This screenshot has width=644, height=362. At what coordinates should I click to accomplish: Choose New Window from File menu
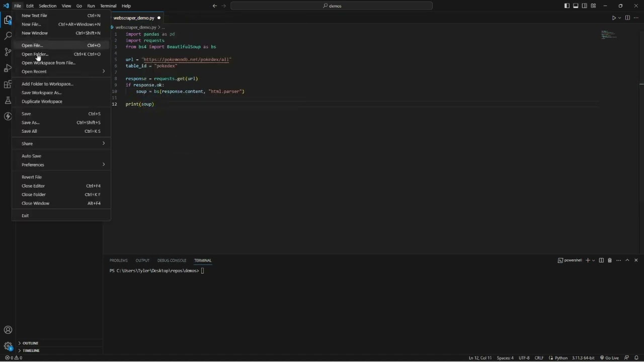tap(61, 33)
